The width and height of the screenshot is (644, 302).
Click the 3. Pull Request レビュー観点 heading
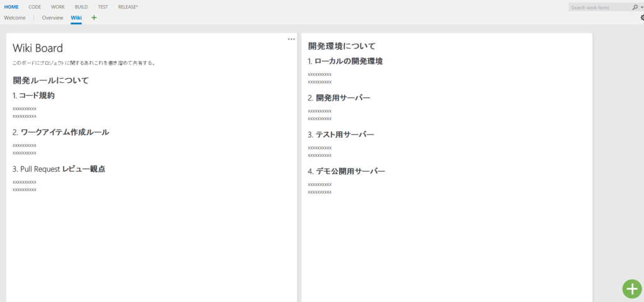[58, 169]
